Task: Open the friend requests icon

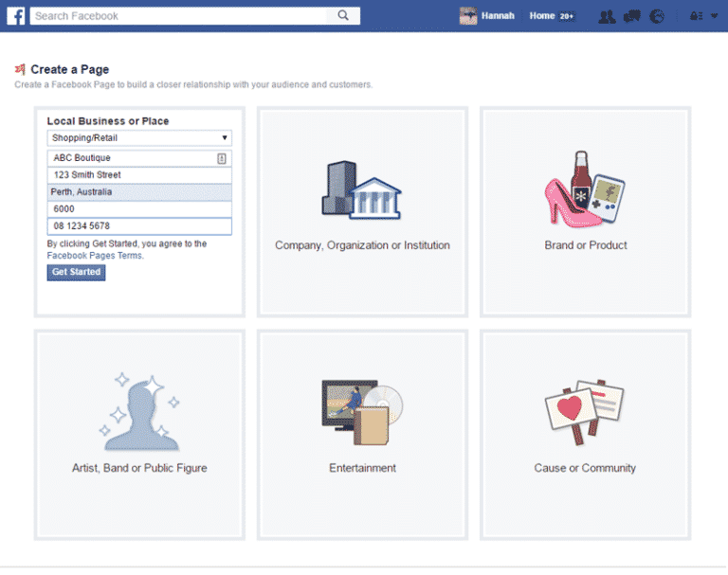Action: point(607,16)
